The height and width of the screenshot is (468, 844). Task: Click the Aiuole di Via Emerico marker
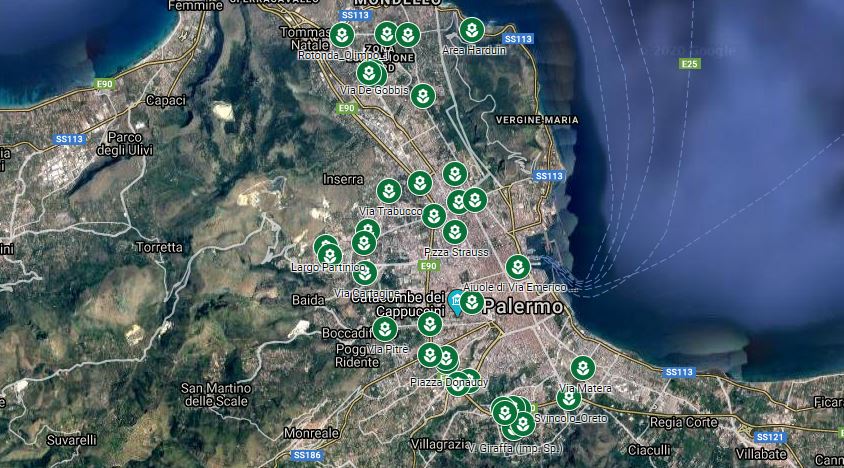(517, 267)
